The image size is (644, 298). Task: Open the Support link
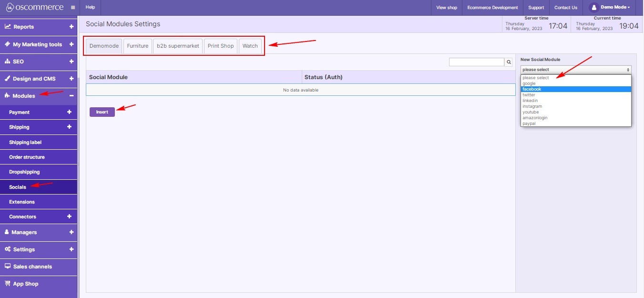(x=536, y=8)
